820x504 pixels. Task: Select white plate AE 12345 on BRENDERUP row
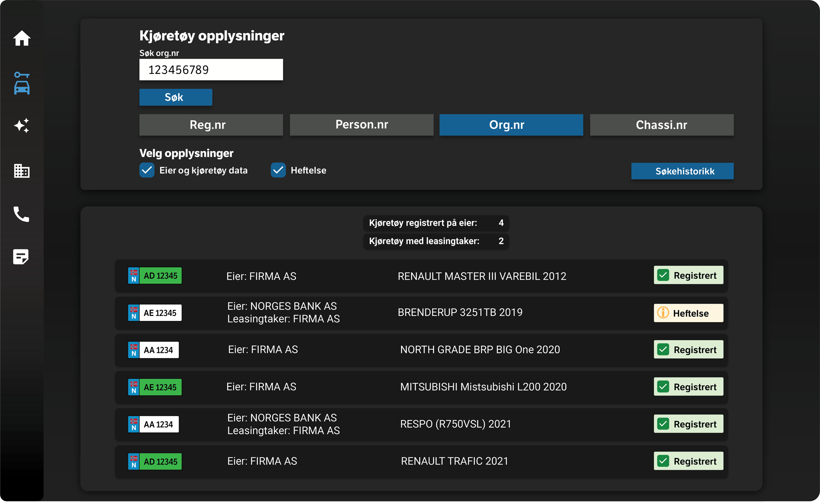155,313
